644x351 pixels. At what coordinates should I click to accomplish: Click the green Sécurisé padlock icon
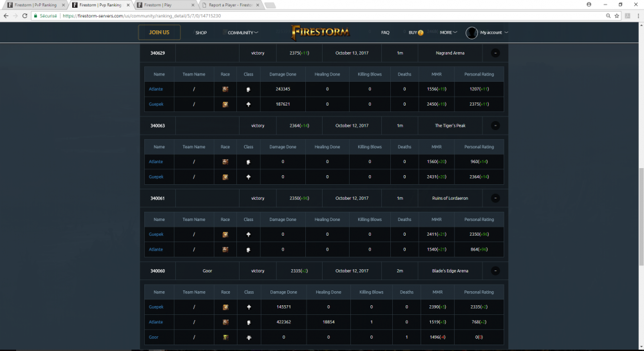pyautogui.click(x=35, y=15)
